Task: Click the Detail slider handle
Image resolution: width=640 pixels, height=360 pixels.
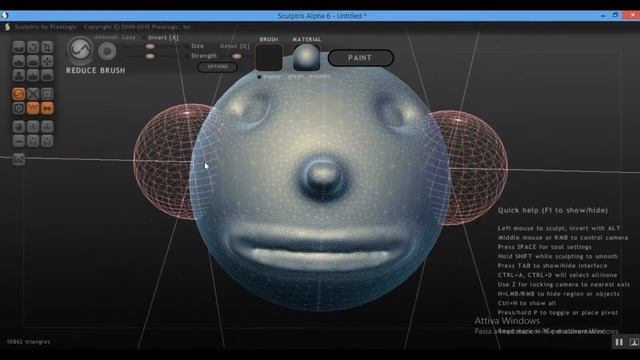Action: click(236, 56)
